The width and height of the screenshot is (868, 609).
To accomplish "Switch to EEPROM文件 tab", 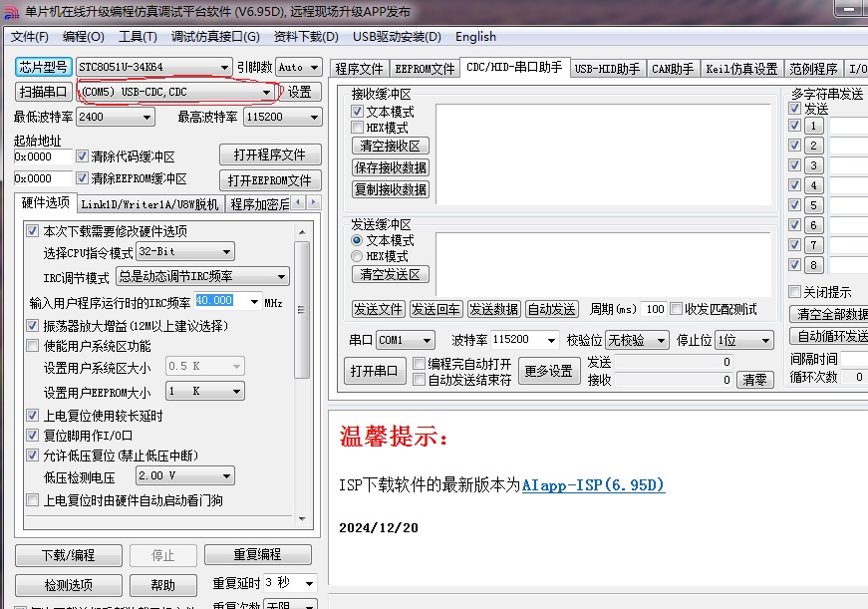I will [x=425, y=69].
